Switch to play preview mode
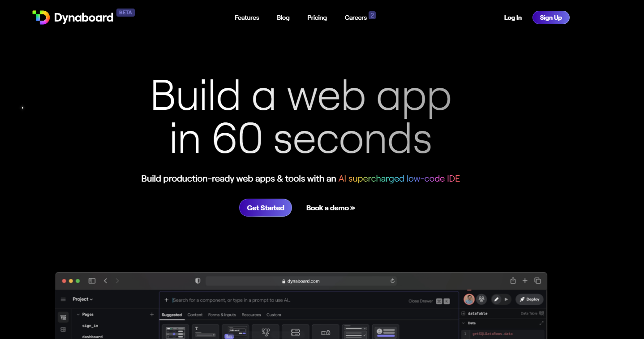Viewport: 644px width, 339px height. 507,299
